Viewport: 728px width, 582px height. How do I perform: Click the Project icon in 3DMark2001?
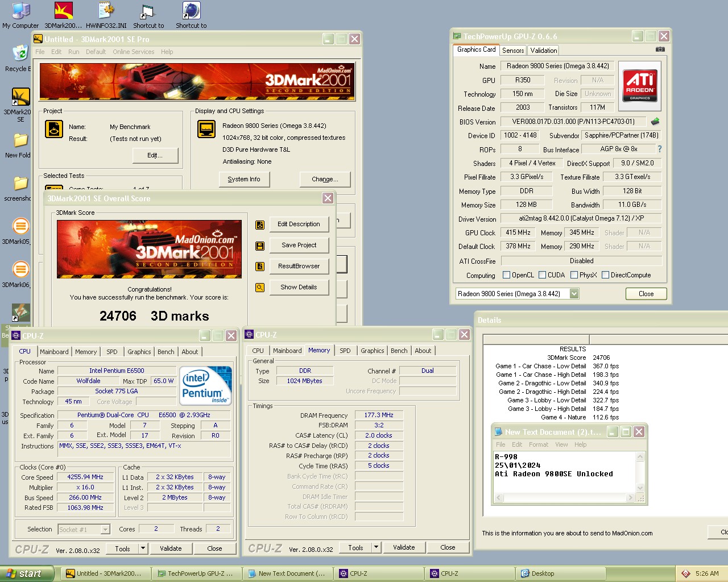tap(54, 130)
